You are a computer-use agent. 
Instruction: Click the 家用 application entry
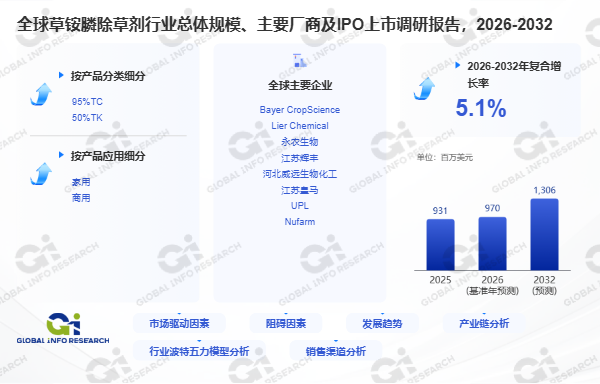[x=81, y=182]
